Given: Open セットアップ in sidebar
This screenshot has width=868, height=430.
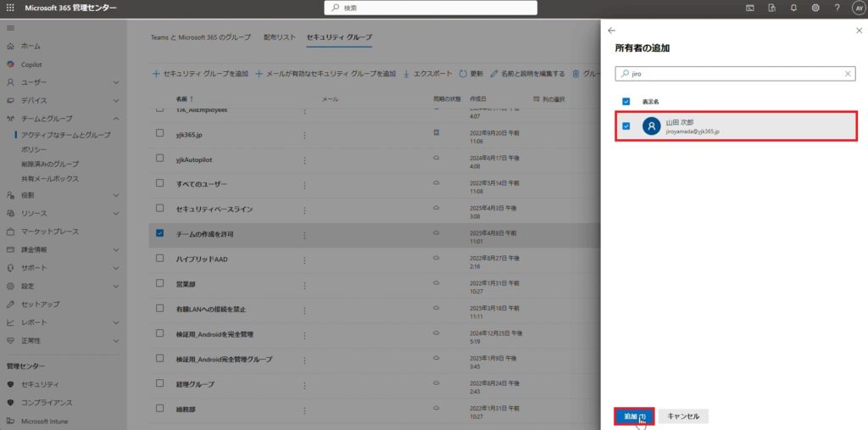Looking at the screenshot, I should (x=41, y=304).
